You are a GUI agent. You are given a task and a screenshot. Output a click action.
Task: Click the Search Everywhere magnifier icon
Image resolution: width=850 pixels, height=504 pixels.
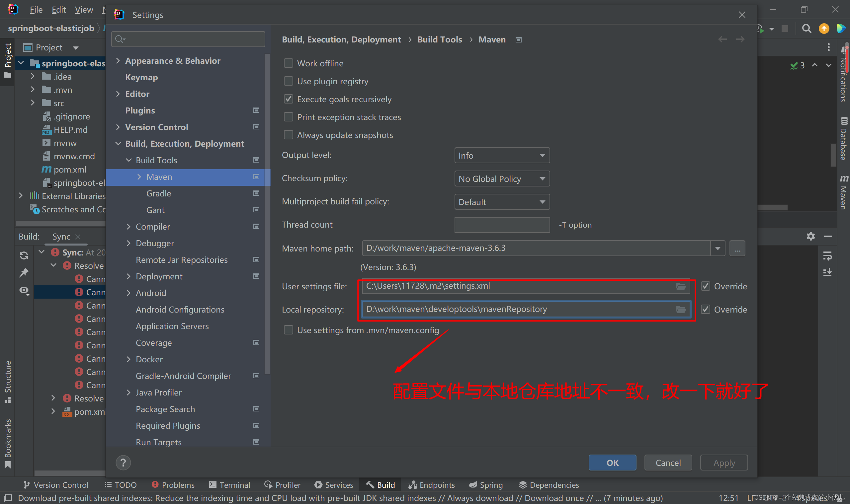(807, 29)
